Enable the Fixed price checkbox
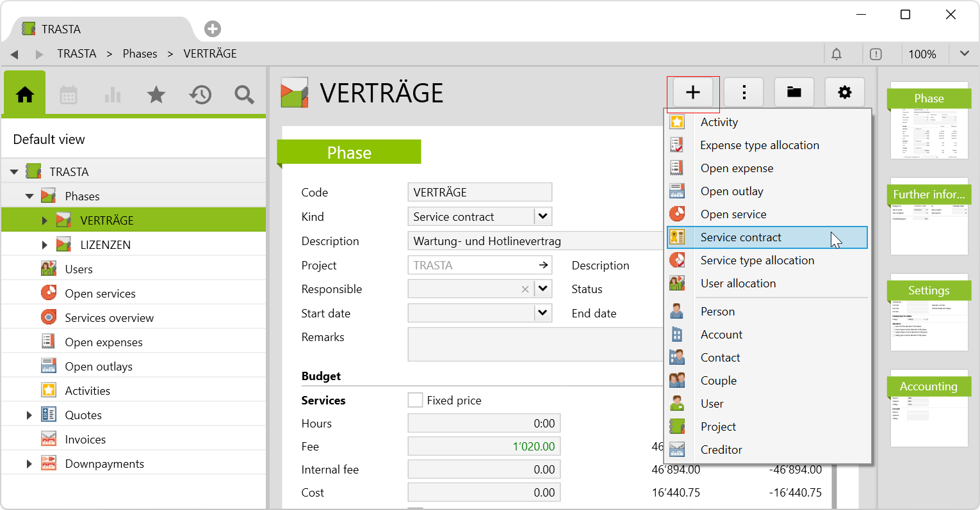The height and width of the screenshot is (510, 980). tap(416, 401)
